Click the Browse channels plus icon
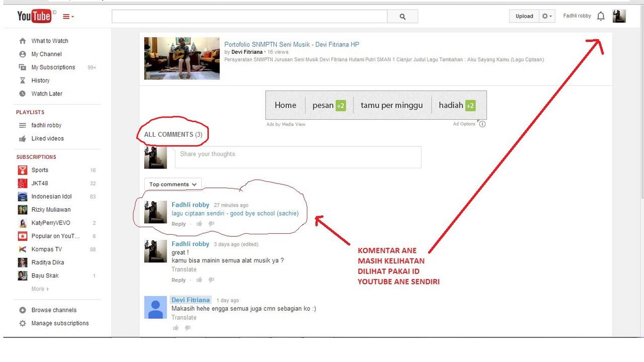This screenshot has height=362, width=644. (x=22, y=310)
